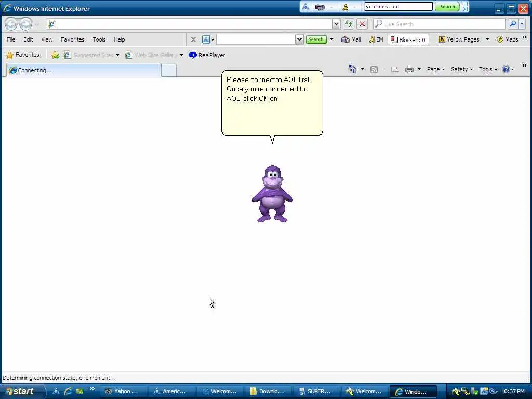
Task: Open the Edit menu
Action: pos(28,39)
